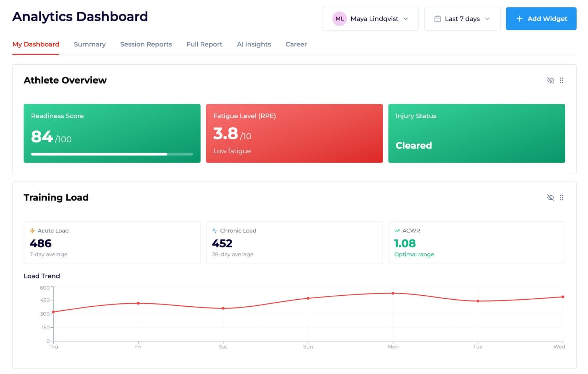The height and width of the screenshot is (374, 588).
Task: Switch to the Summary tab
Action: click(x=90, y=44)
